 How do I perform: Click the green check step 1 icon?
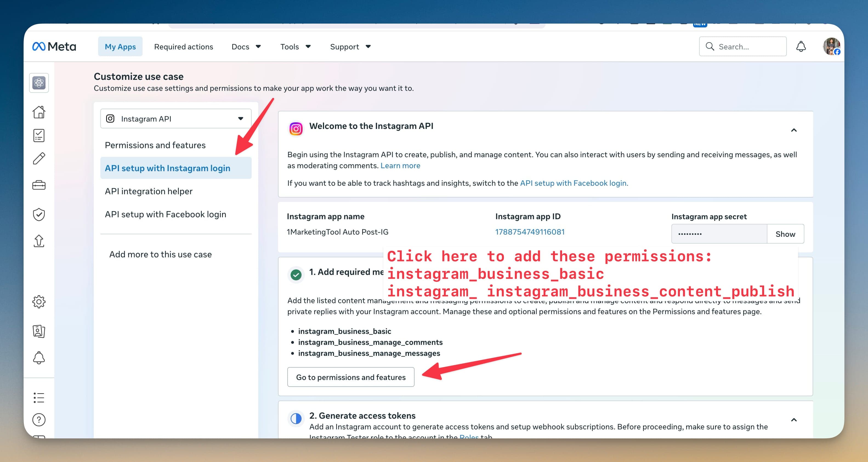(x=296, y=275)
